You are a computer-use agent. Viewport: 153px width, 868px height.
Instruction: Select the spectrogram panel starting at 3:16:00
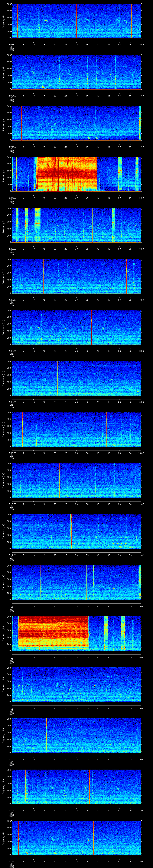[x=77, y=787]
